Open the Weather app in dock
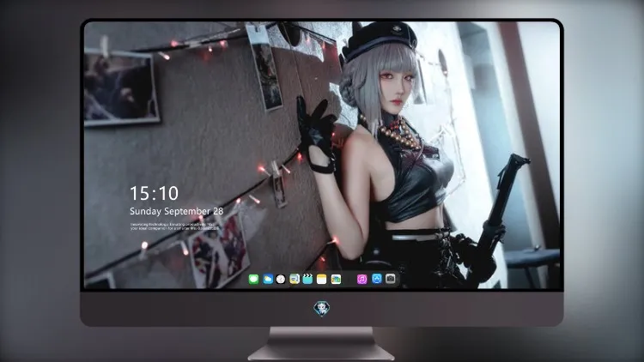This screenshot has width=644, height=362. (x=268, y=280)
